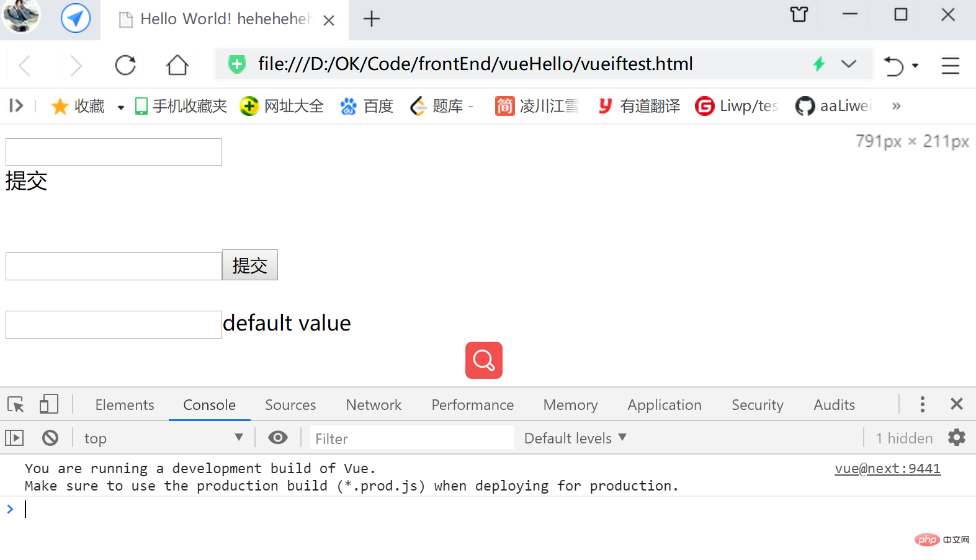Go to the home page icon
Image resolution: width=976 pixels, height=560 pixels.
click(x=177, y=65)
